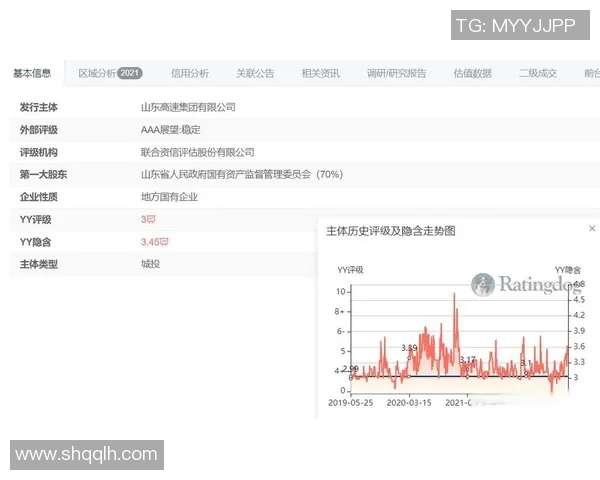Click the 外部评级 row label

point(39,130)
